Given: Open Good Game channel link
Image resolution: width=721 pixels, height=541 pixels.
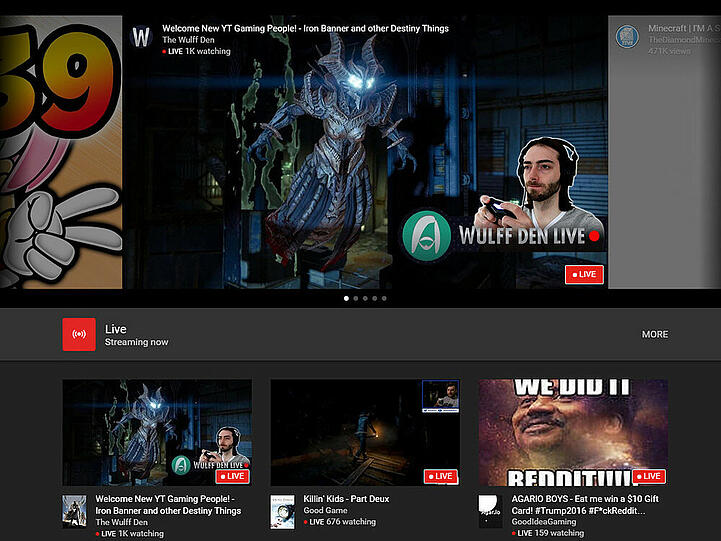Looking at the screenshot, I should (x=325, y=510).
